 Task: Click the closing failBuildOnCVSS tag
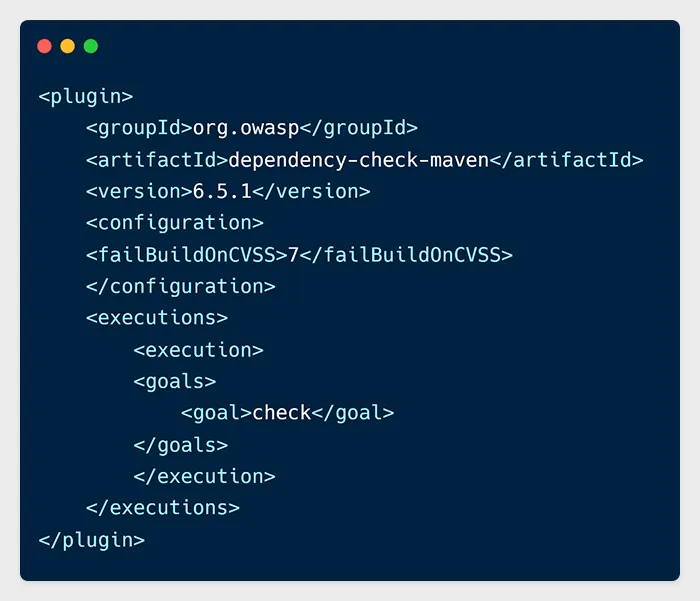click(406, 255)
